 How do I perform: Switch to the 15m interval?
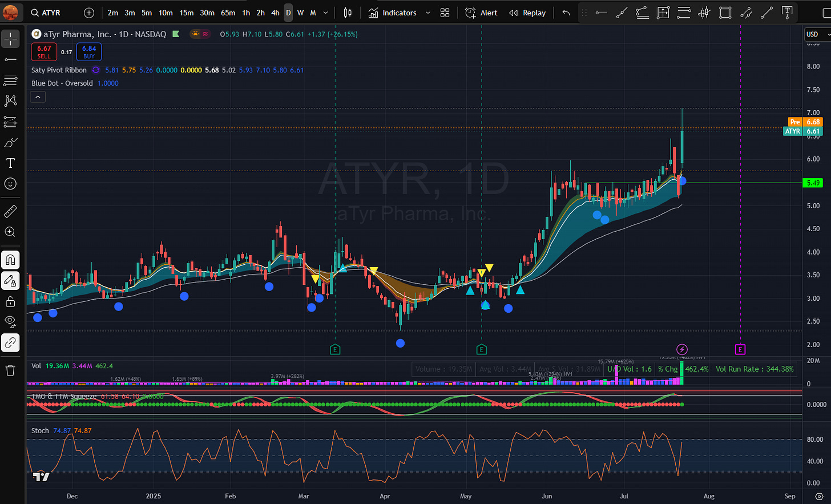coord(187,13)
